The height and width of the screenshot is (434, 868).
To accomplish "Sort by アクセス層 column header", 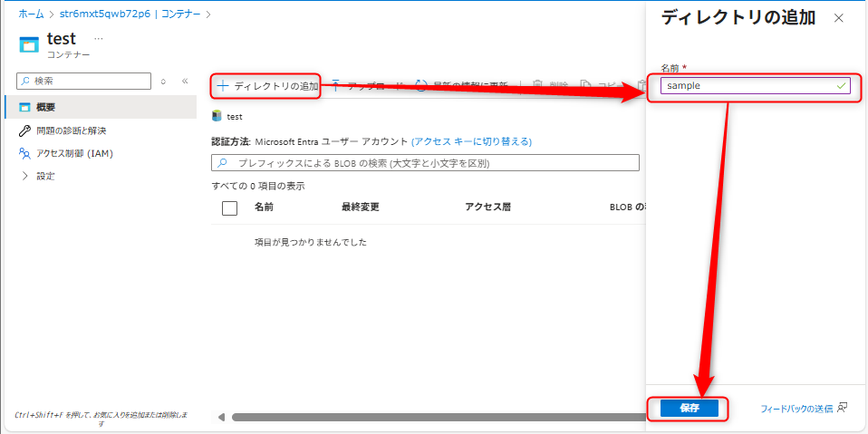I will (487, 207).
